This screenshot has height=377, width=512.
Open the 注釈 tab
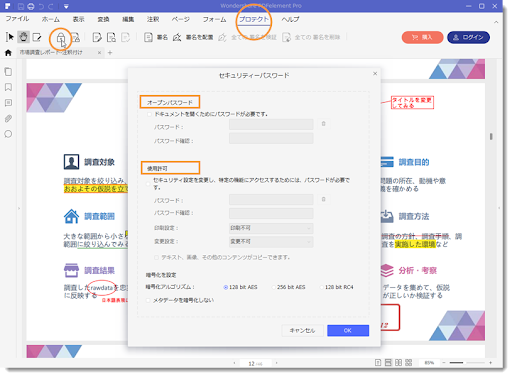tap(153, 19)
